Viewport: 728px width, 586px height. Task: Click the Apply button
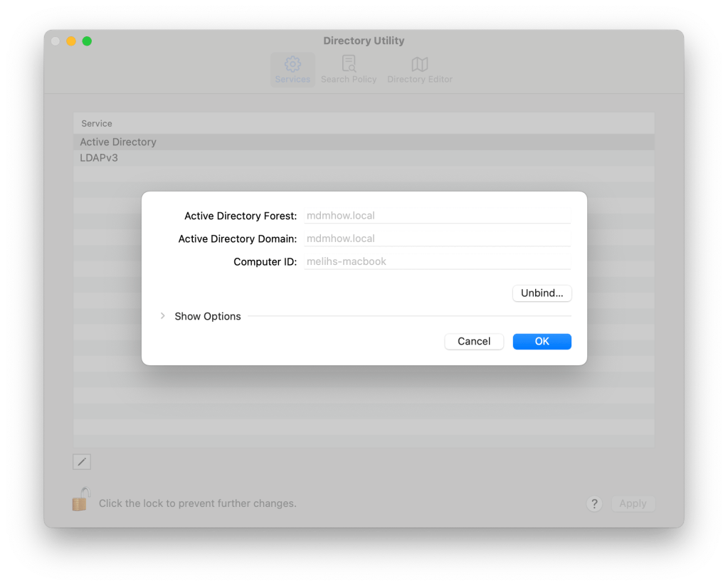[x=633, y=503]
